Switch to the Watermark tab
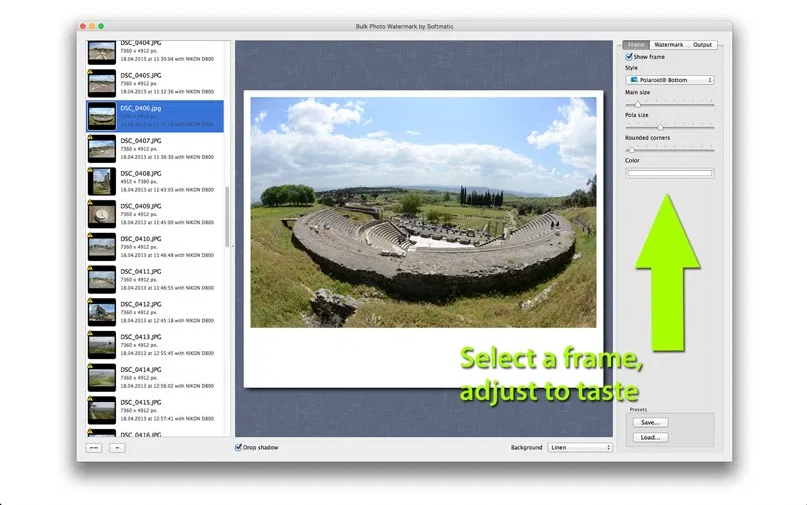The width and height of the screenshot is (807, 505). [668, 45]
